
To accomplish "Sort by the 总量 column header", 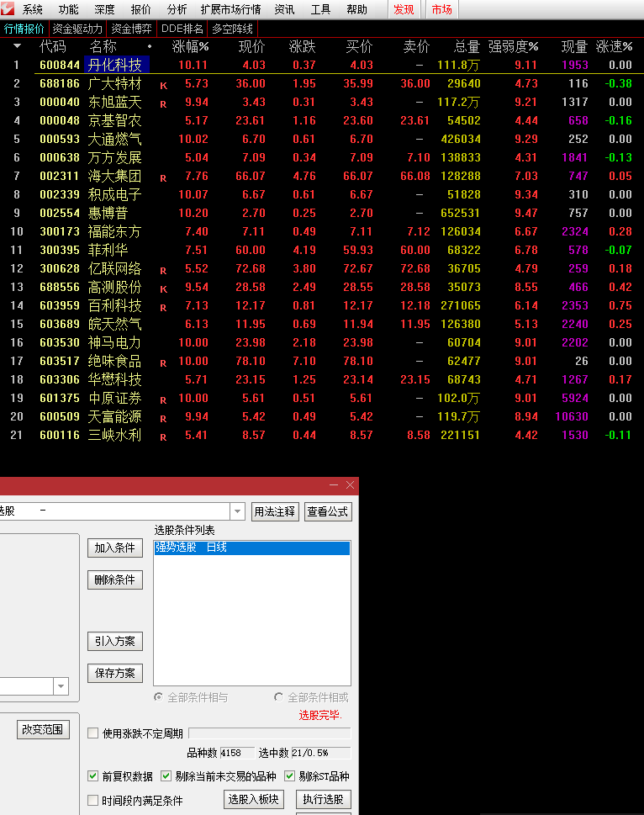I will coord(467,47).
